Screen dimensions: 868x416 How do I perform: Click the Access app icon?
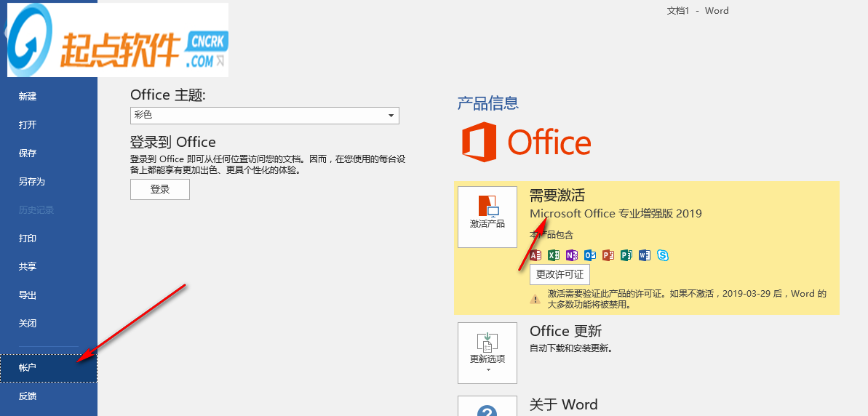coord(535,255)
